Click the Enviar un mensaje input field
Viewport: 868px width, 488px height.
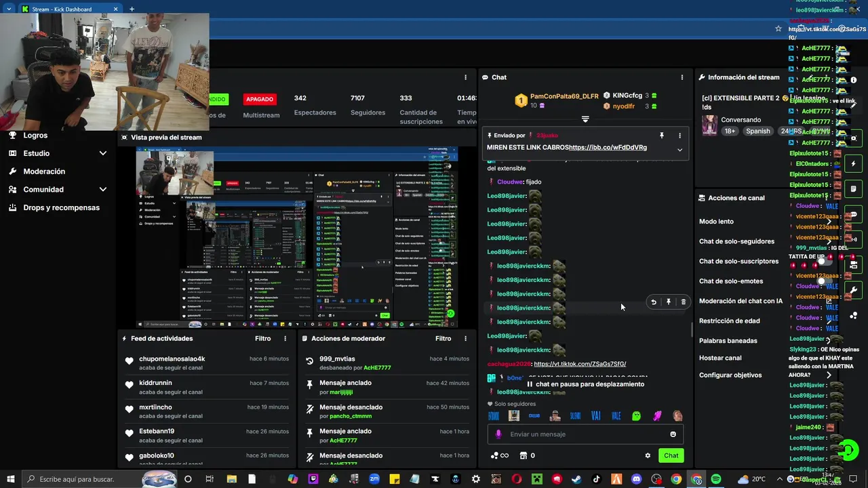(x=585, y=434)
